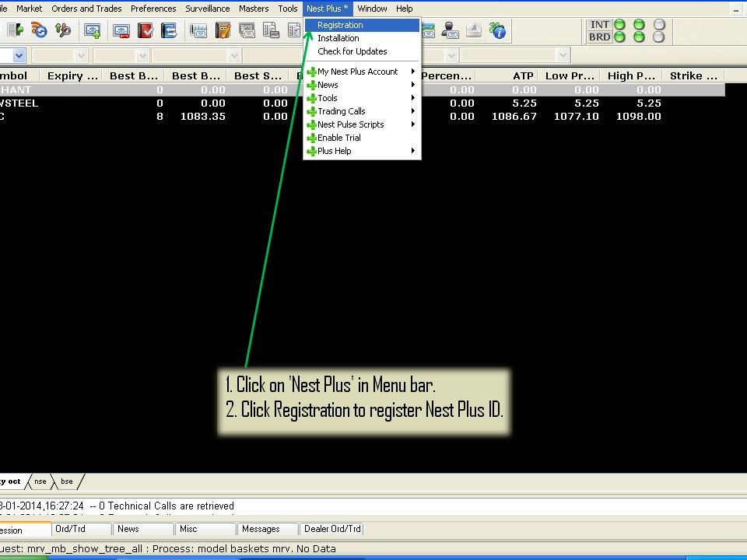Open the Preferences menu
This screenshot has width=747, height=560.
153,9
